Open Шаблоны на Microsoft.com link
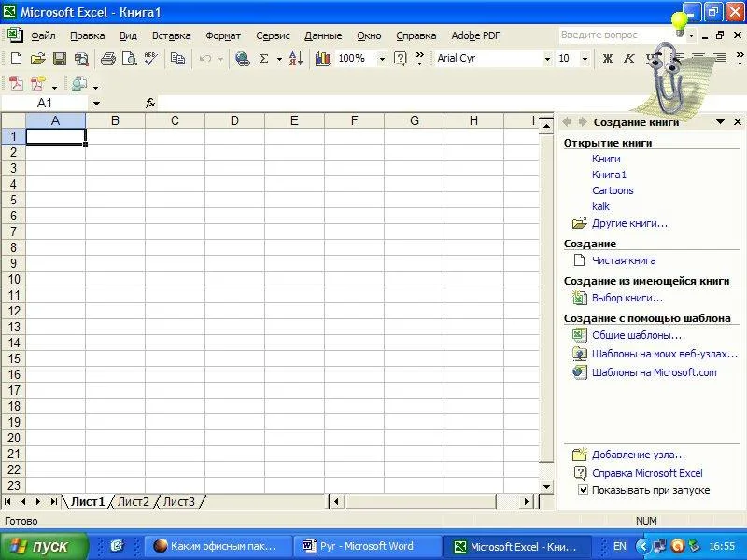This screenshot has width=747, height=560. click(655, 372)
